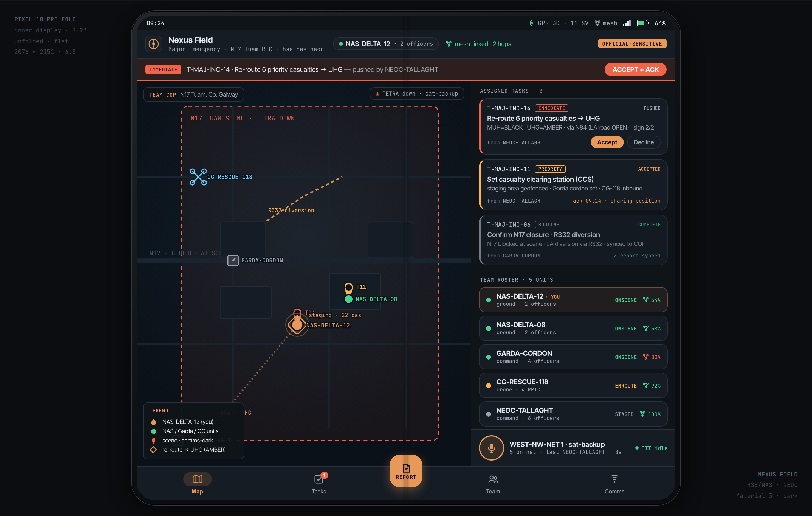Tap the mesh icon in CG-RESCUE-118 row
The height and width of the screenshot is (516, 812).
click(645, 385)
